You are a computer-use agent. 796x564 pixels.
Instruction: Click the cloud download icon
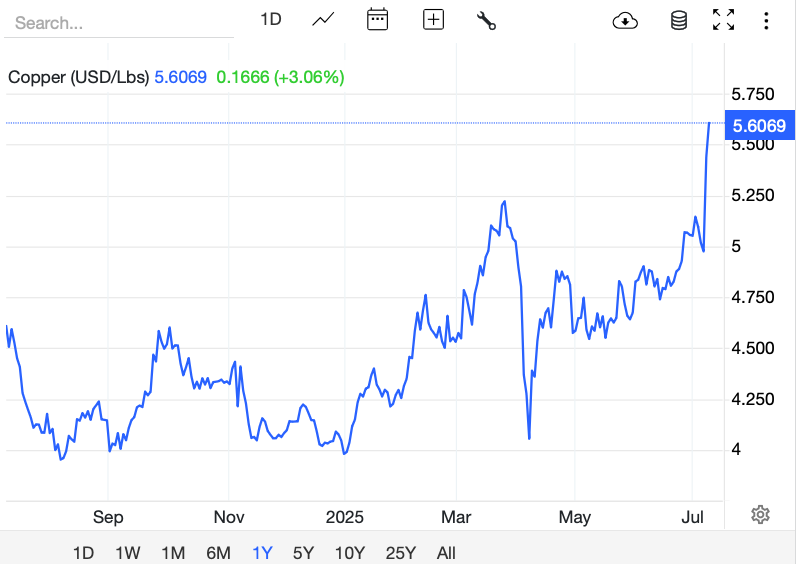(x=625, y=20)
